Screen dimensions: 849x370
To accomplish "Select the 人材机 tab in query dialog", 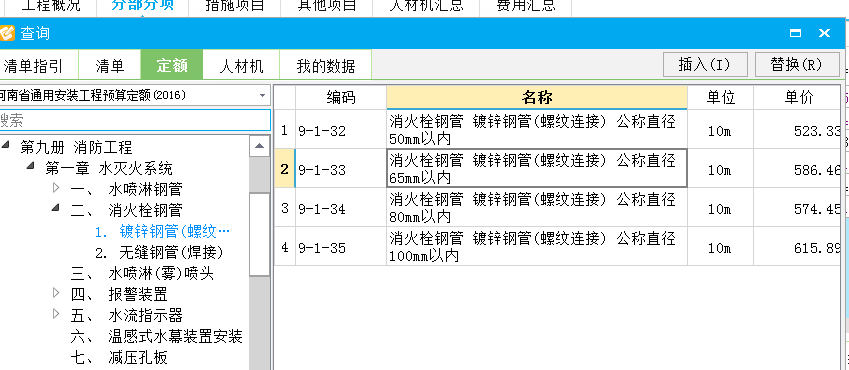I will 241,66.
